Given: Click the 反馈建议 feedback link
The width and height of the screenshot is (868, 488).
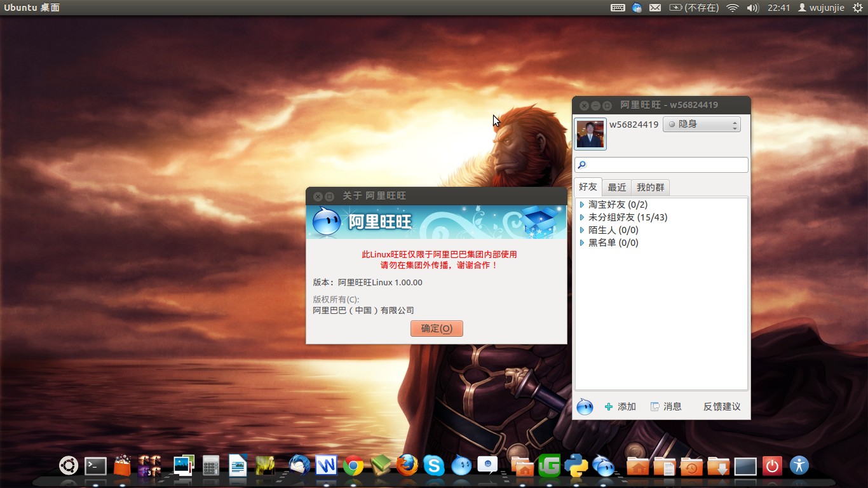Looking at the screenshot, I should 722,407.
